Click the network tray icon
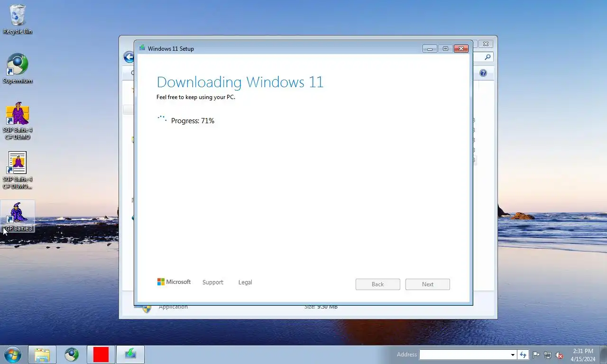The height and width of the screenshot is (364, 607). (548, 355)
